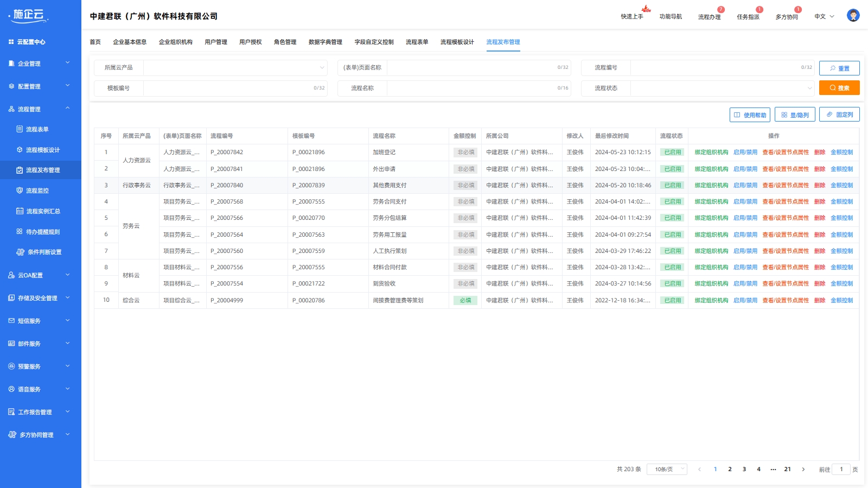This screenshot has width=868, height=488.
Task: Click 云配置中心 in sidebar
Action: [31, 42]
